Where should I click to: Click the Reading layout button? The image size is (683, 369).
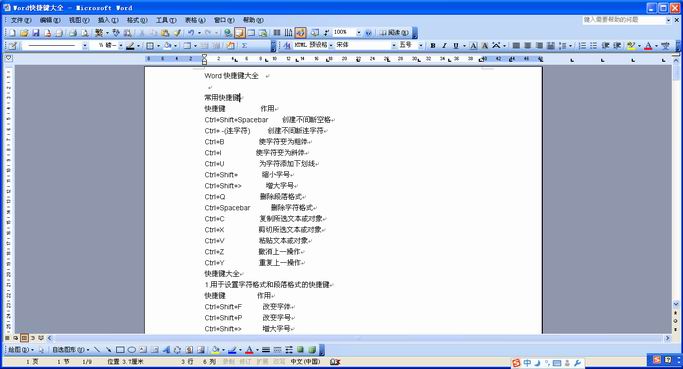click(395, 33)
